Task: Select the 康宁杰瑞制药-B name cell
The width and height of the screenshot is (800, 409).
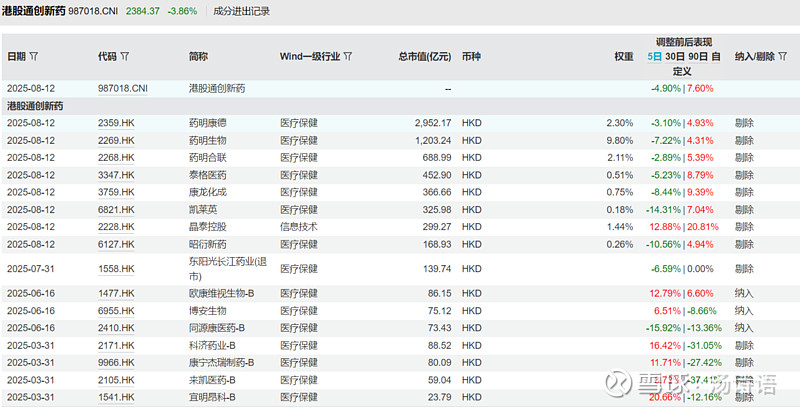Action: tap(221, 363)
